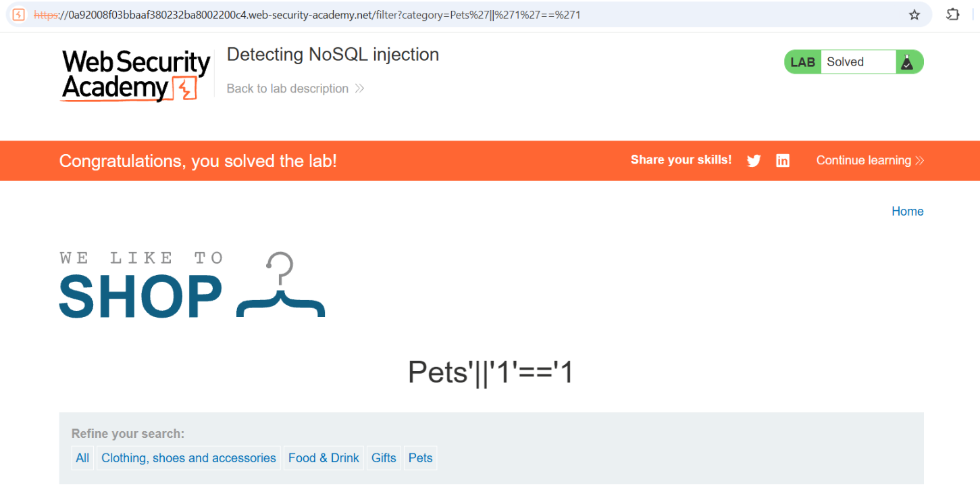Filter by Clothing, shoes and accessories
This screenshot has height=494, width=980.
pos(188,458)
